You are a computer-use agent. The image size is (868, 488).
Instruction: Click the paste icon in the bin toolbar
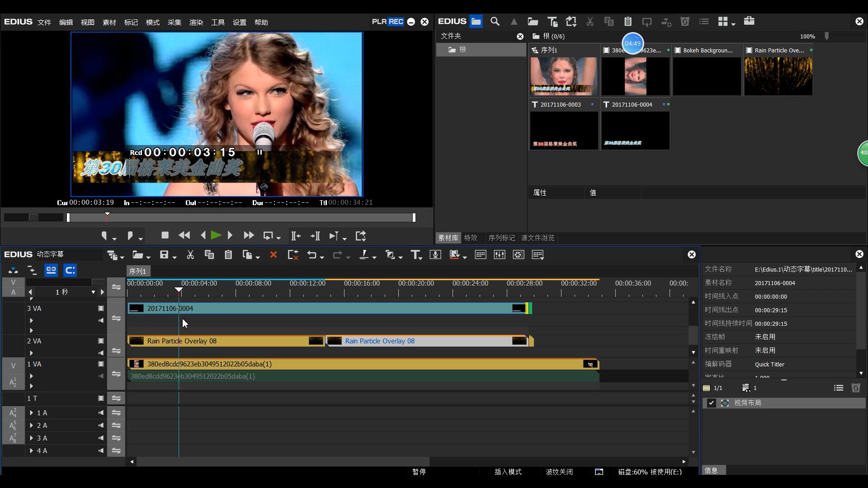point(628,21)
